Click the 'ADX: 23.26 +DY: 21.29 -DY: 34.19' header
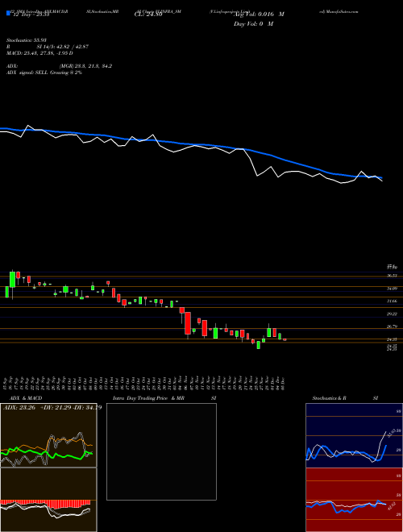The width and height of the screenshot is (403, 532). 52,408
